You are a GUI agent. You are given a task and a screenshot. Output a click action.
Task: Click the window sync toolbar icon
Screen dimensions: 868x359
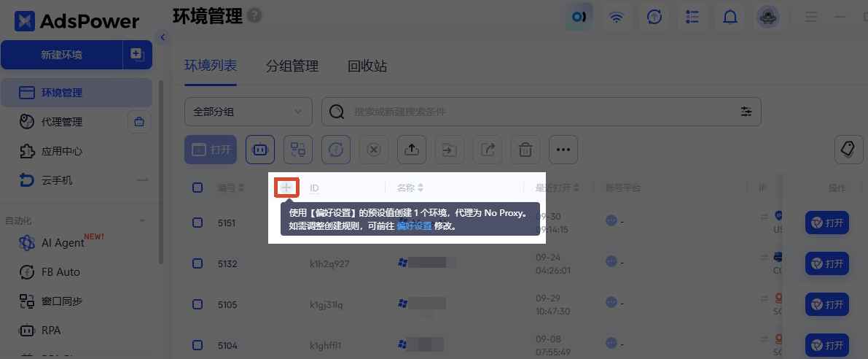click(298, 150)
